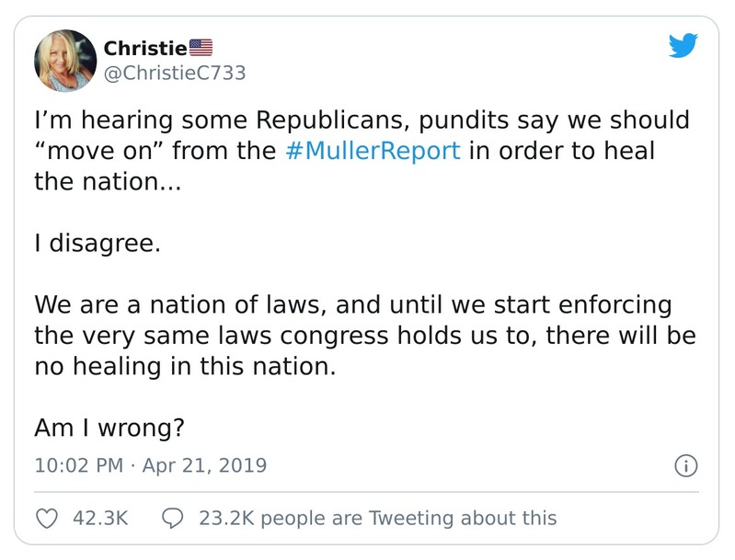Click Christie's profile avatar photo
Screen dimensions: 735x560
click(65, 60)
